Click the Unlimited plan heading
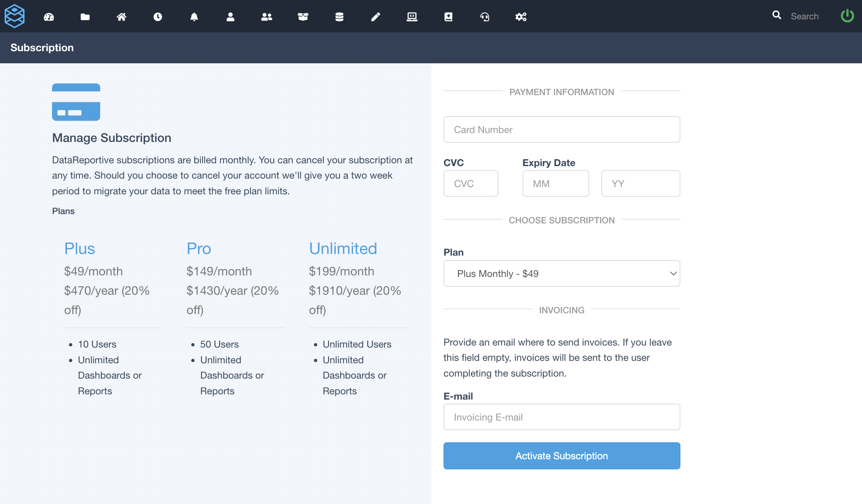 (x=343, y=248)
